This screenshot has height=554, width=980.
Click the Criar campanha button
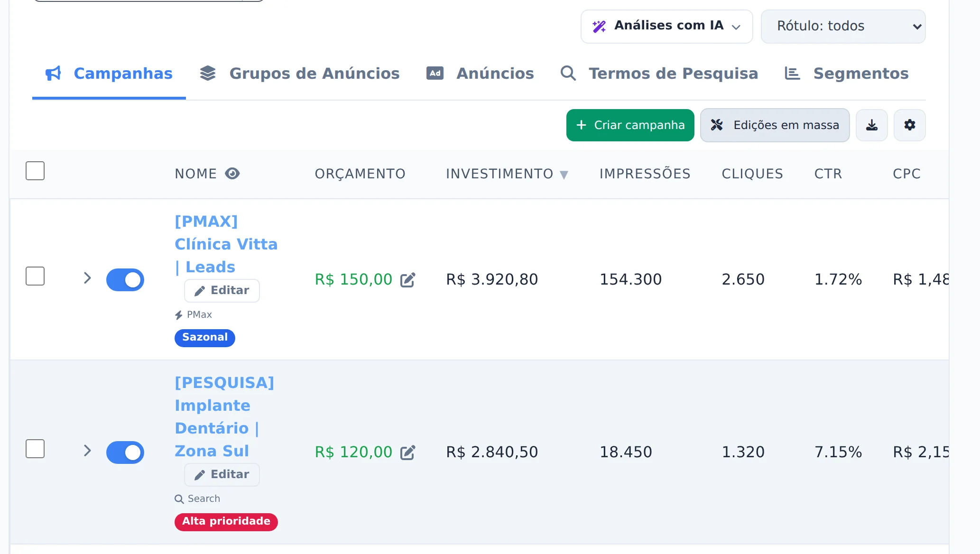tap(630, 125)
